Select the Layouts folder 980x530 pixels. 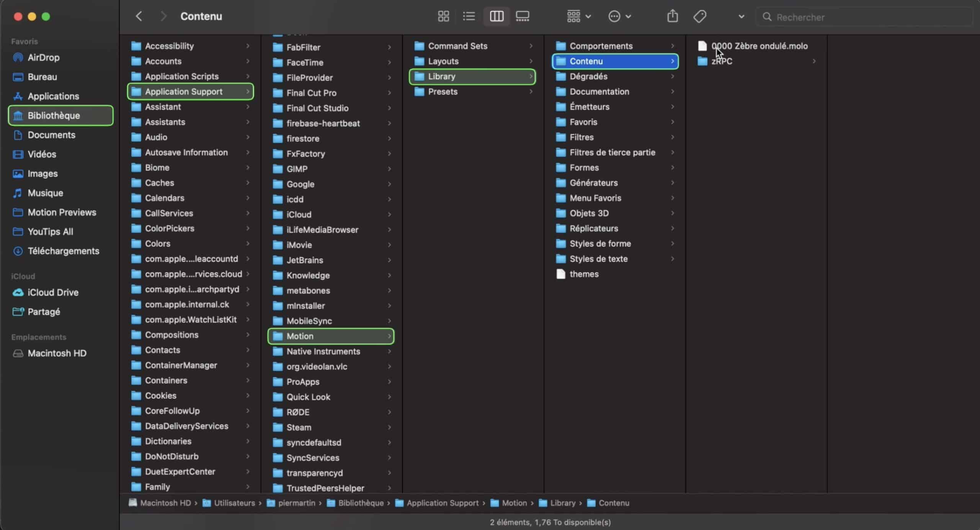pos(472,61)
